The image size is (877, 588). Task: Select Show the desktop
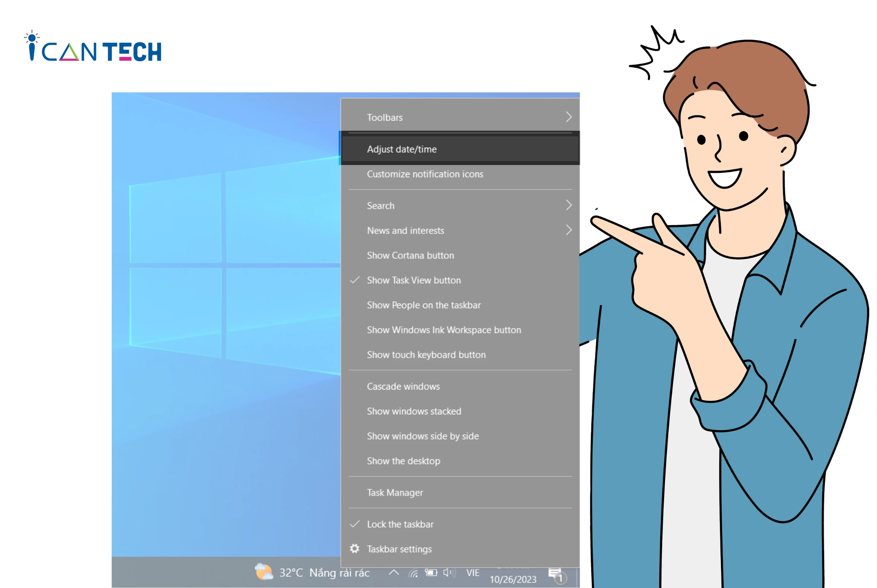[x=460, y=461]
